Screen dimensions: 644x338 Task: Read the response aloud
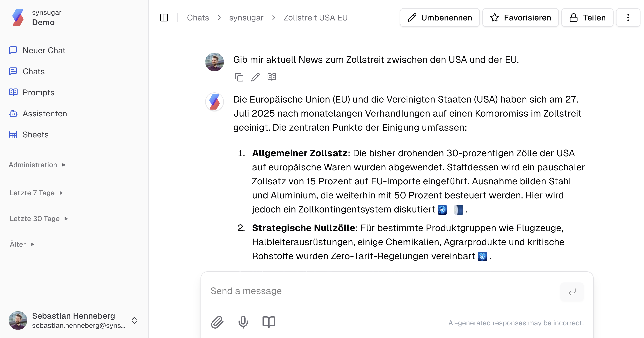(x=272, y=77)
